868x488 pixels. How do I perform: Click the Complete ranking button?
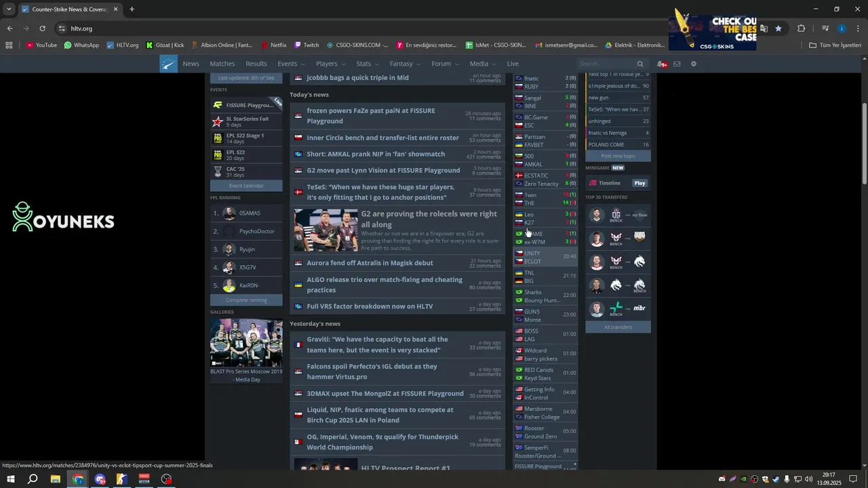246,300
